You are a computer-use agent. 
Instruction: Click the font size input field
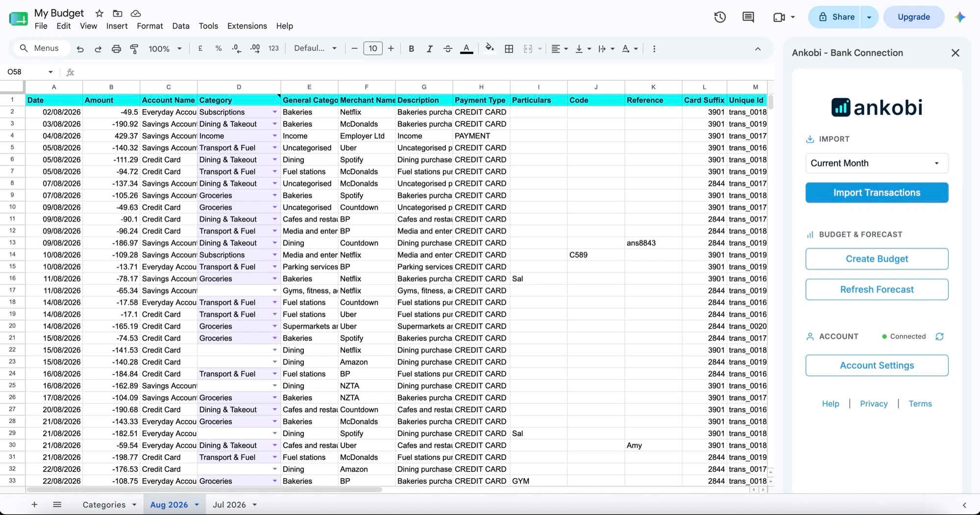373,48
